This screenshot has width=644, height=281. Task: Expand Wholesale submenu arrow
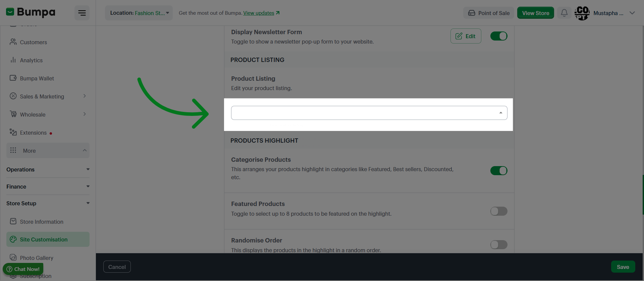click(85, 114)
